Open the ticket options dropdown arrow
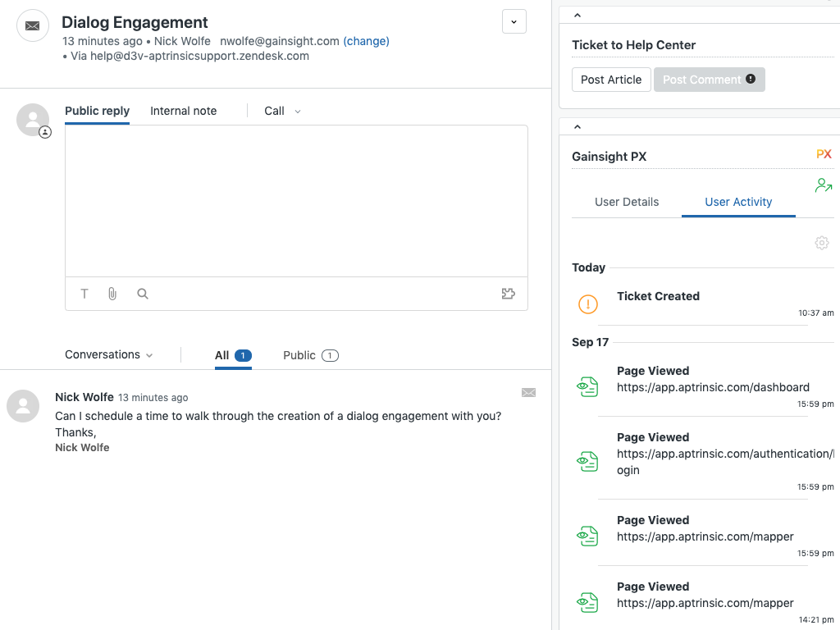 514,22
